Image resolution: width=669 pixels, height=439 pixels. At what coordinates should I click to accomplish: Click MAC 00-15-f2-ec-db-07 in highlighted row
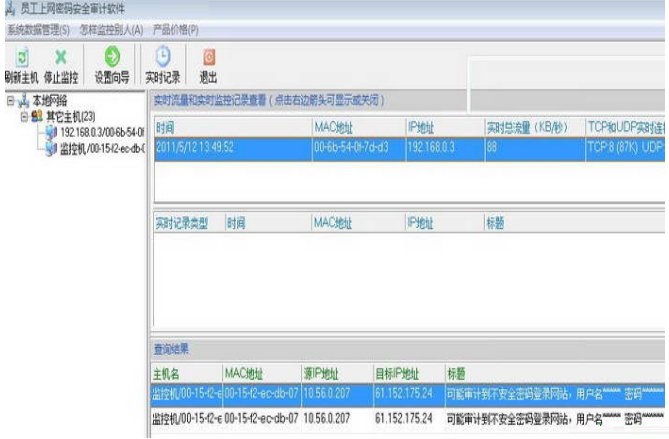(262, 394)
